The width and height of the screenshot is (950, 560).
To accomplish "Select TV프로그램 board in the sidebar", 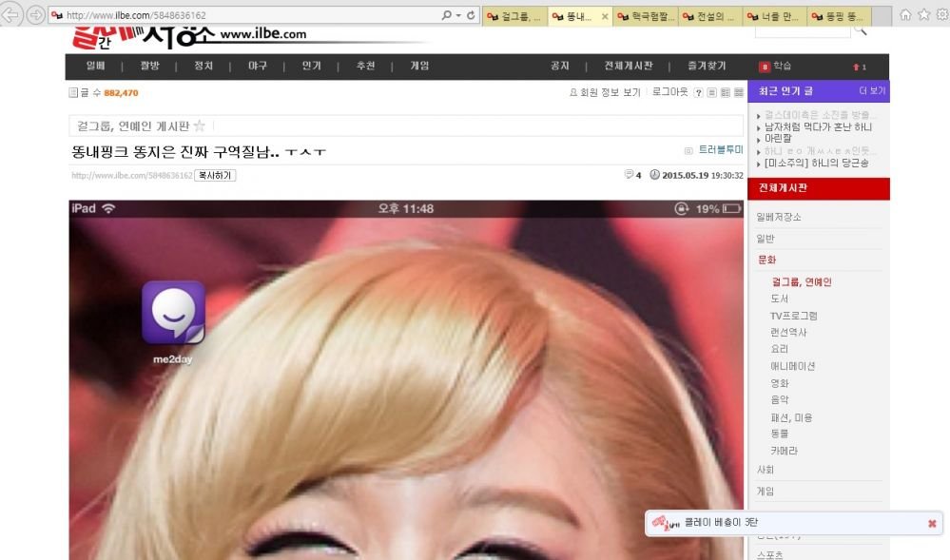I will point(794,316).
